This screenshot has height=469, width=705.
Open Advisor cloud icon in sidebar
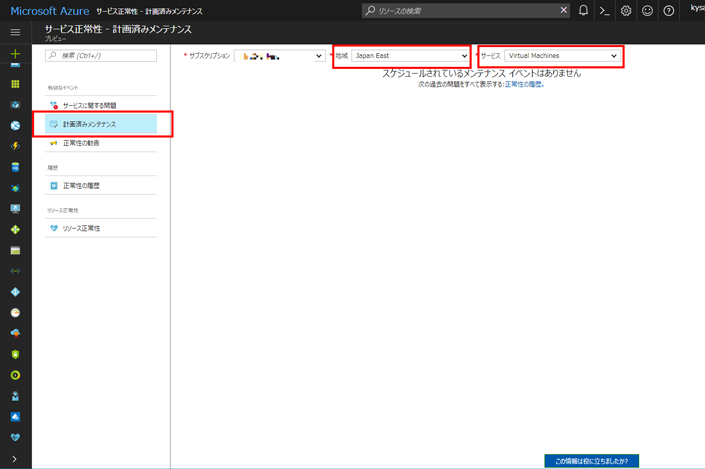pyautogui.click(x=15, y=334)
